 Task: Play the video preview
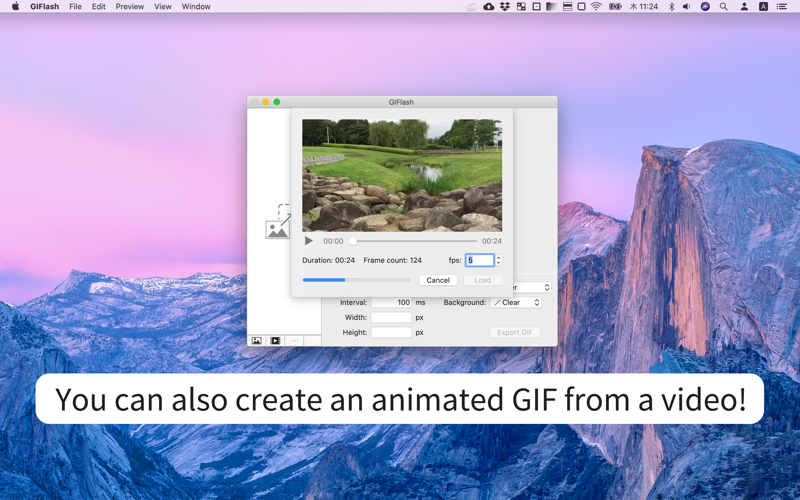[x=308, y=241]
